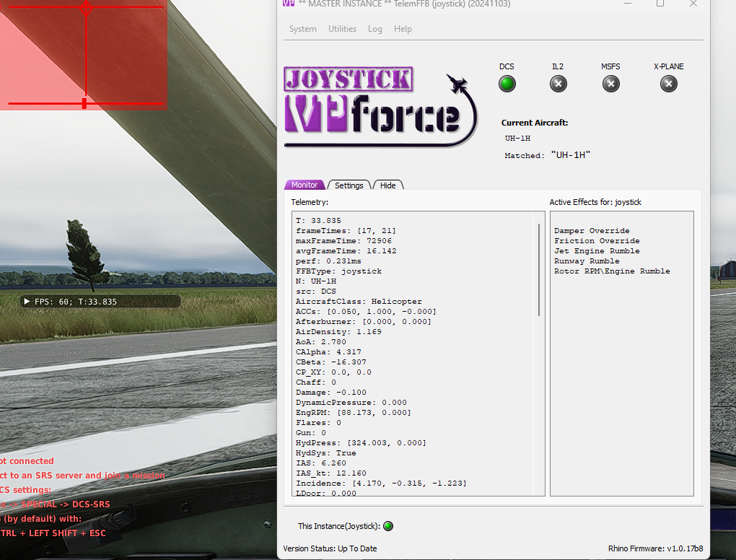Click the 'src: DCS' telemetry line
Image resolution: width=736 pixels, height=560 pixels.
(x=316, y=292)
